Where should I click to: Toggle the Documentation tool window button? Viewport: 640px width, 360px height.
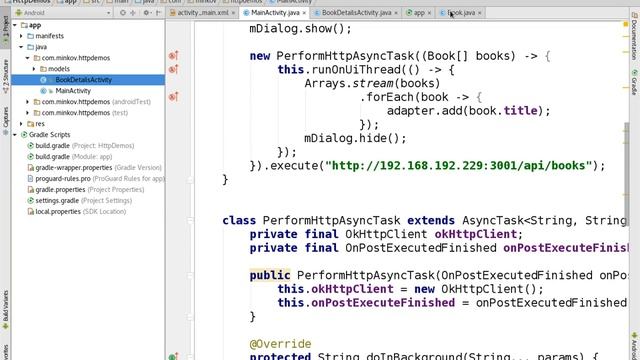pyautogui.click(x=635, y=37)
